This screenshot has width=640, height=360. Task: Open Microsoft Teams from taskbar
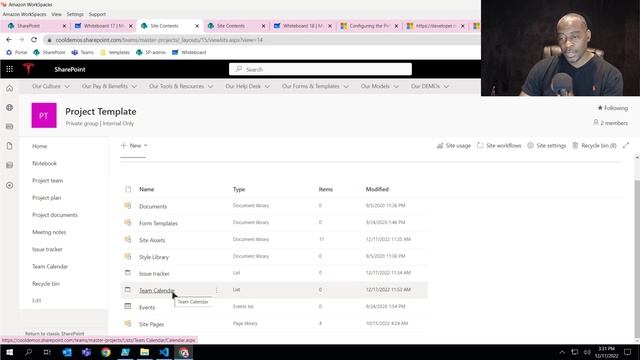point(86,352)
